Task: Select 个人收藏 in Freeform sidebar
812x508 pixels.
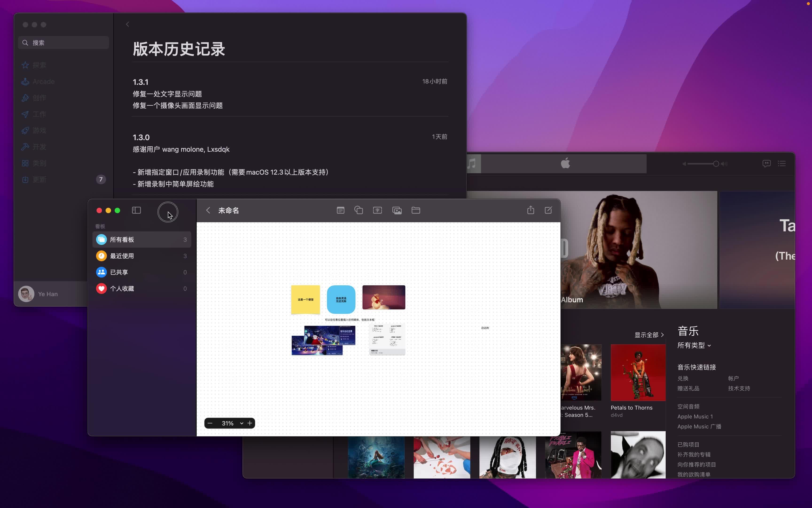Action: tap(142, 289)
